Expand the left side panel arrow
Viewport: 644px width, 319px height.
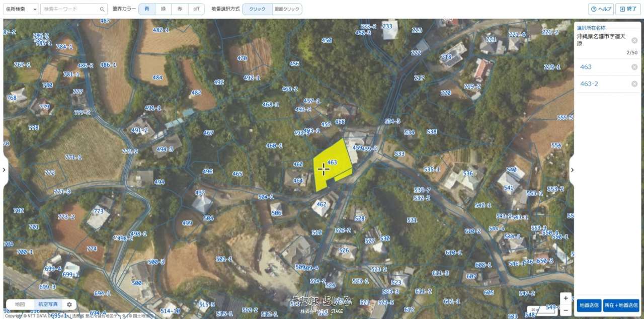4,170
